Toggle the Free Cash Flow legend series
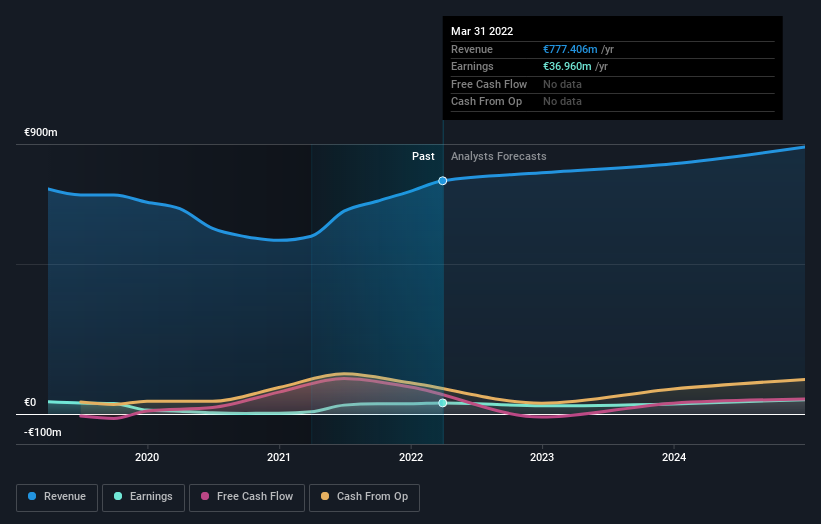This screenshot has width=821, height=524. click(x=247, y=497)
